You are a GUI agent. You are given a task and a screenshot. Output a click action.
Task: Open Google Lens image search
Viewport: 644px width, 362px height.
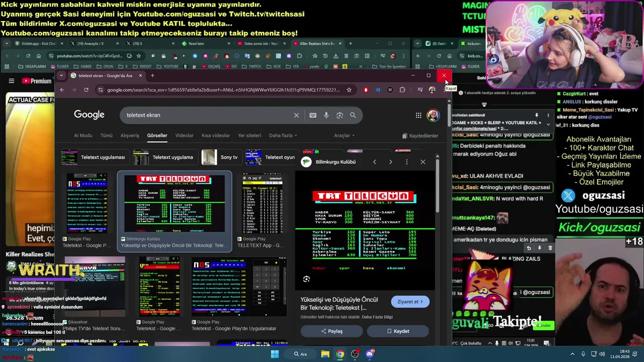(340, 115)
